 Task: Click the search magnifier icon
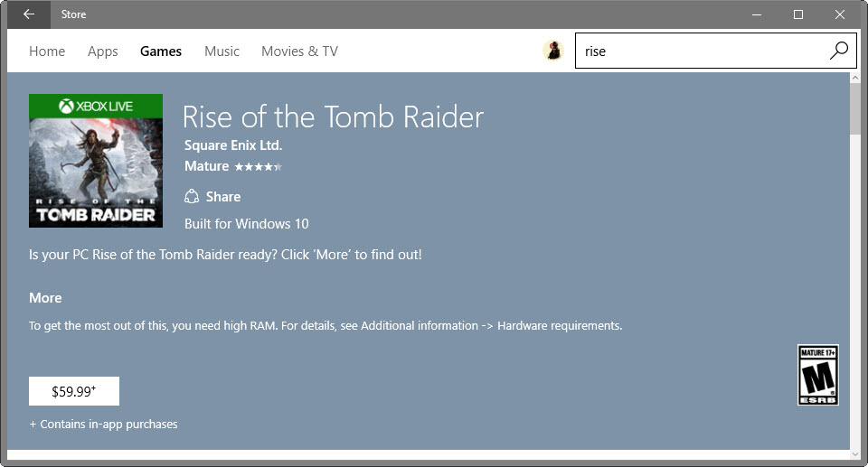(x=839, y=51)
